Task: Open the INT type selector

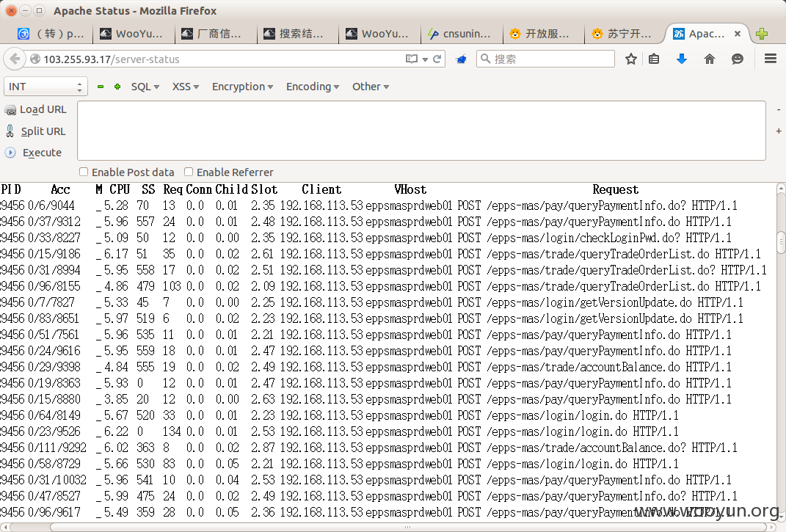Action: point(46,87)
